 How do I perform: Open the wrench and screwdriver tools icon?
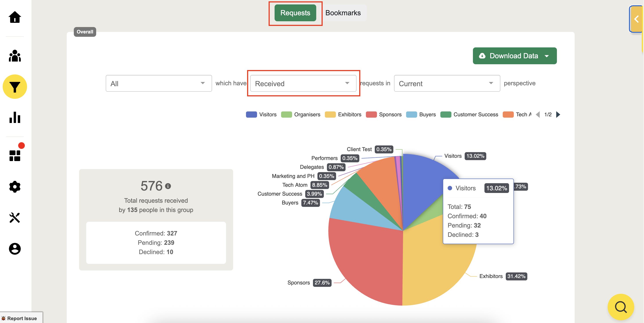(x=15, y=218)
